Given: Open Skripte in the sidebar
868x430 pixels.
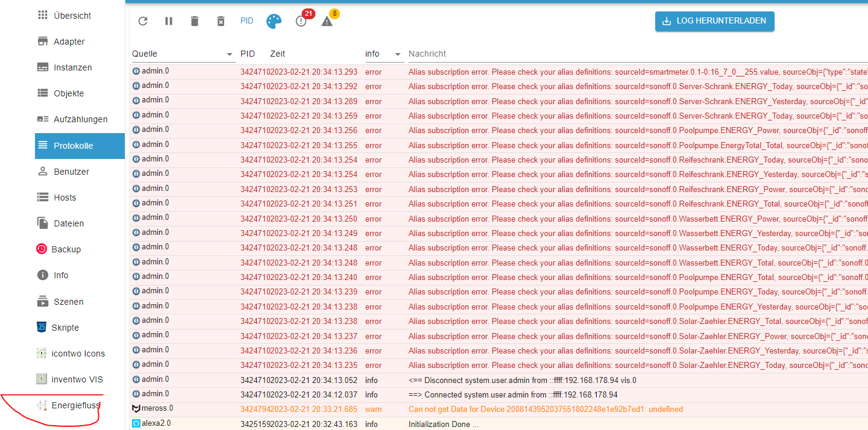Looking at the screenshot, I should coord(80,328).
